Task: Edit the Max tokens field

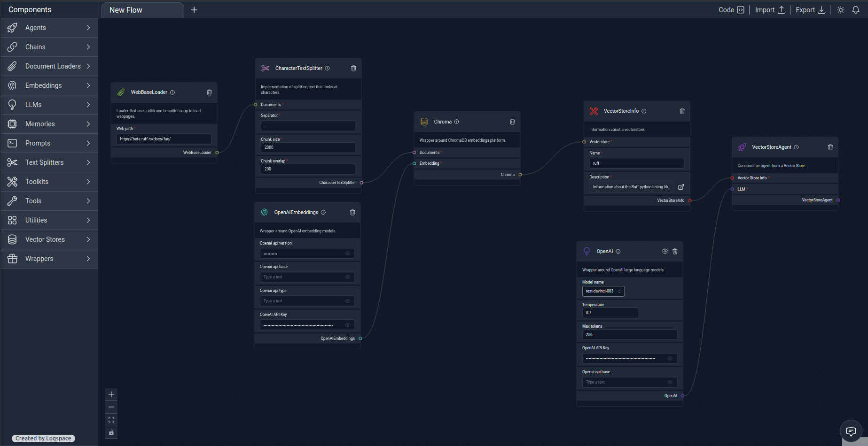Action: [630, 335]
